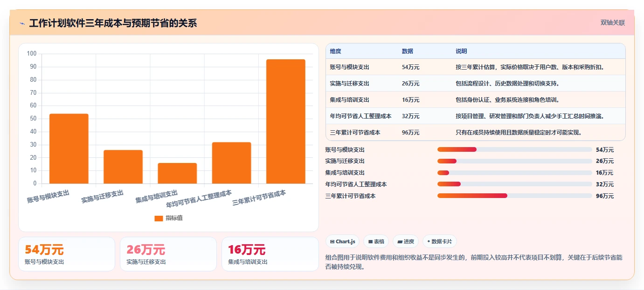Click 账号与模块支出 in the table's first row
Viewport: 644px width, 290px height.
pyautogui.click(x=349, y=67)
